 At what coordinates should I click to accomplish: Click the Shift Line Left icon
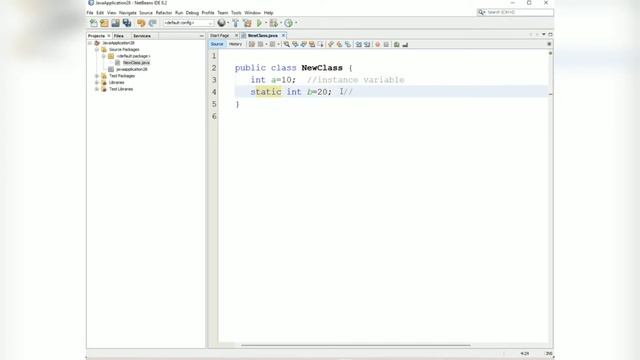point(358,44)
